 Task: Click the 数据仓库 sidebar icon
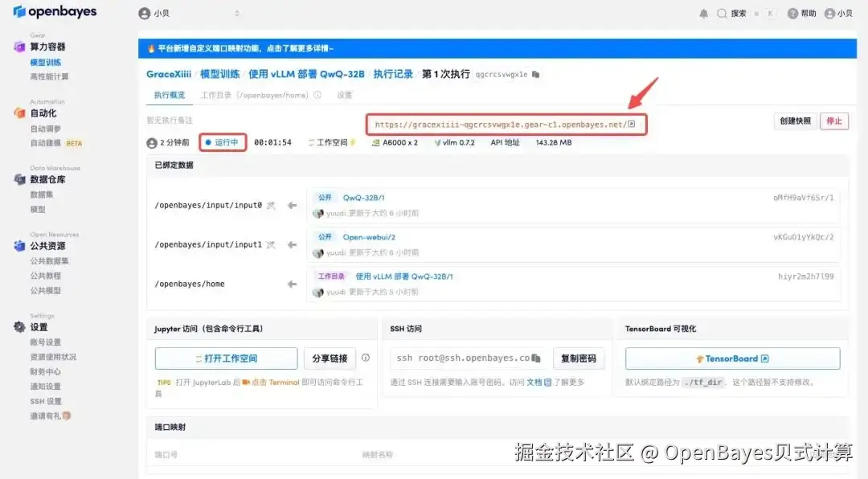(x=19, y=179)
